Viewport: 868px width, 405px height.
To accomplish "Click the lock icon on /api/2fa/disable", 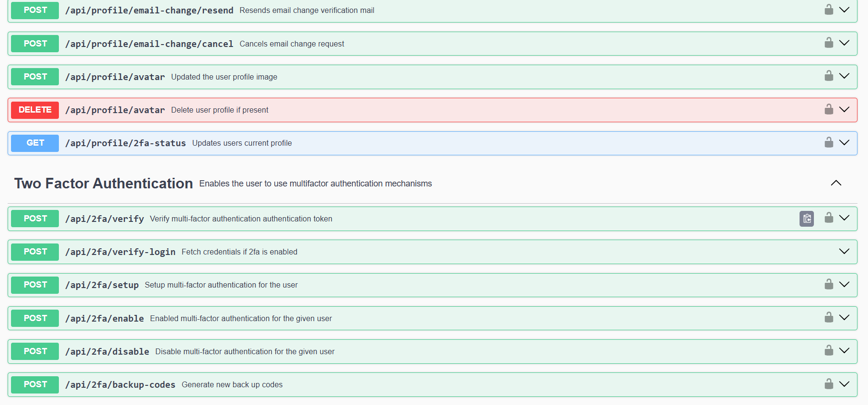I will [829, 350].
